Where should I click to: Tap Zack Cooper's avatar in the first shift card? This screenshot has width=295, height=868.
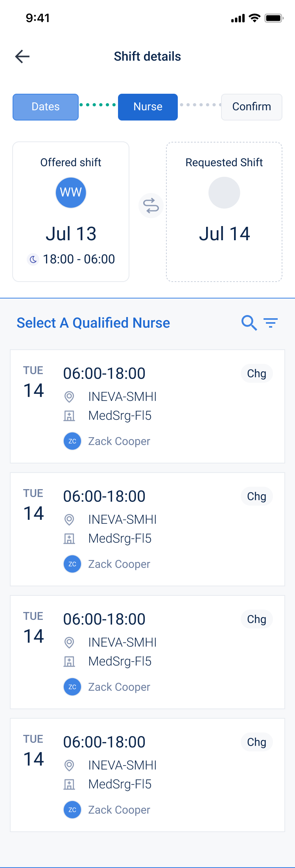tap(72, 441)
